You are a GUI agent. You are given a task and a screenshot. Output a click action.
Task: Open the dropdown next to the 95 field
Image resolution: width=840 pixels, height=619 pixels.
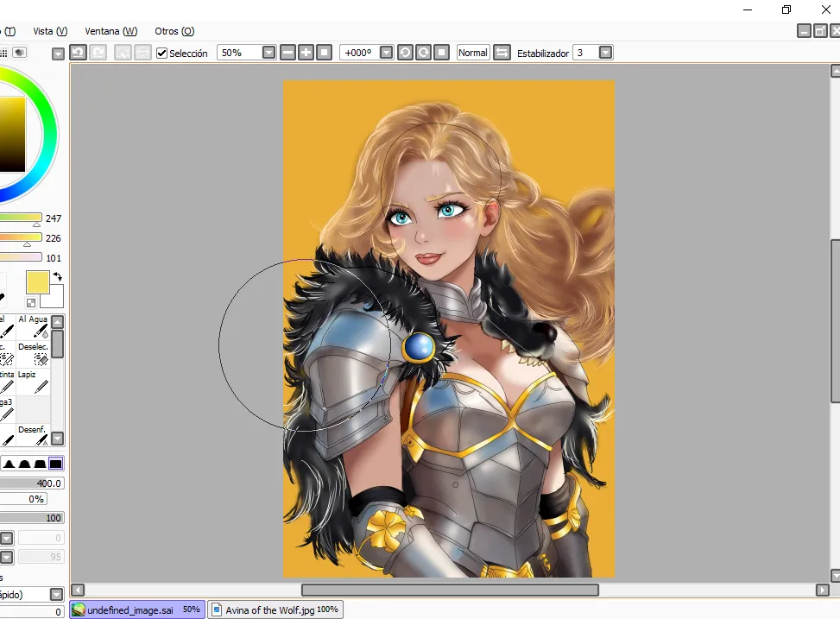(x=6, y=558)
